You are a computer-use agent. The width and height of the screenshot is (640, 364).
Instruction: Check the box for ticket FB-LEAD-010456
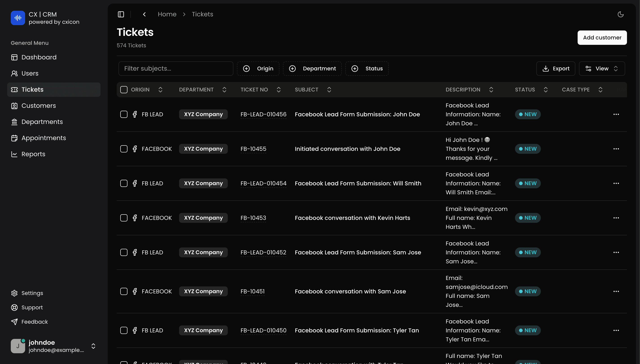point(124,114)
